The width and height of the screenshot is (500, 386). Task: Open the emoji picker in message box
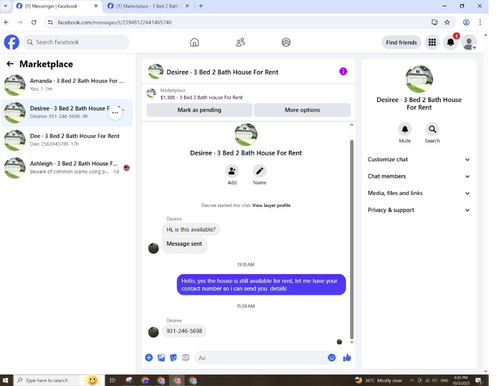[x=331, y=358]
